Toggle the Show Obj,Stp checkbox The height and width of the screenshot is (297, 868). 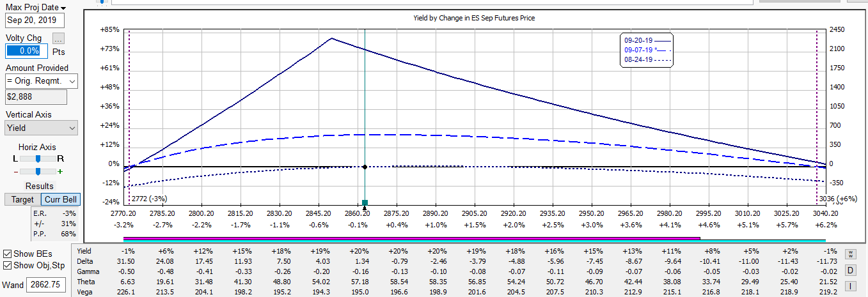tap(7, 265)
